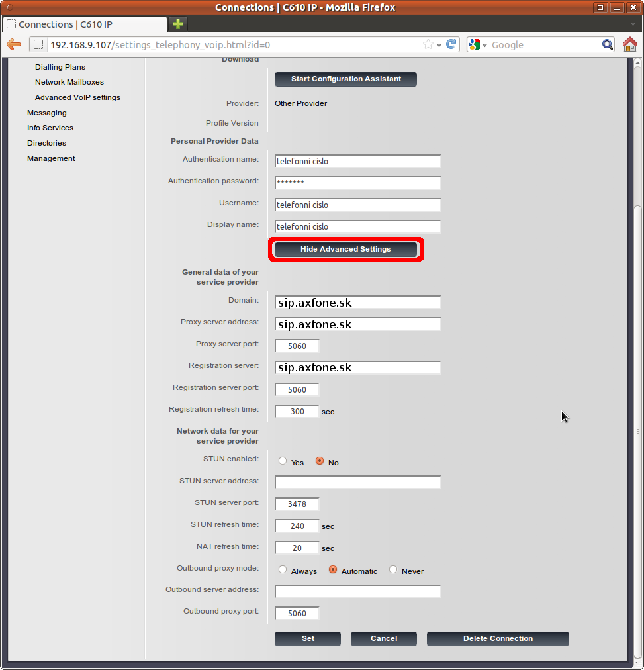Image resolution: width=644 pixels, height=670 pixels.
Task: Switch to Connections | C610 IP tab
Action: click(x=84, y=24)
